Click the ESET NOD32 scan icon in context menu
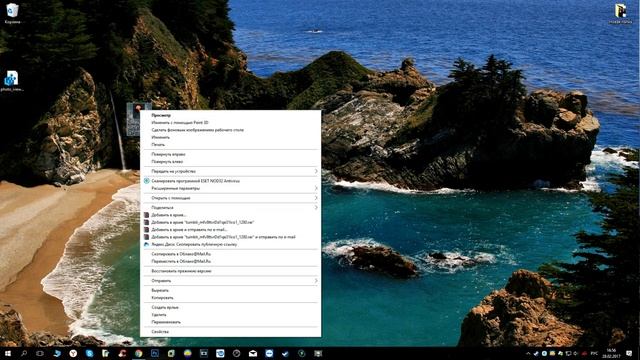The image size is (640, 360). pos(147,180)
